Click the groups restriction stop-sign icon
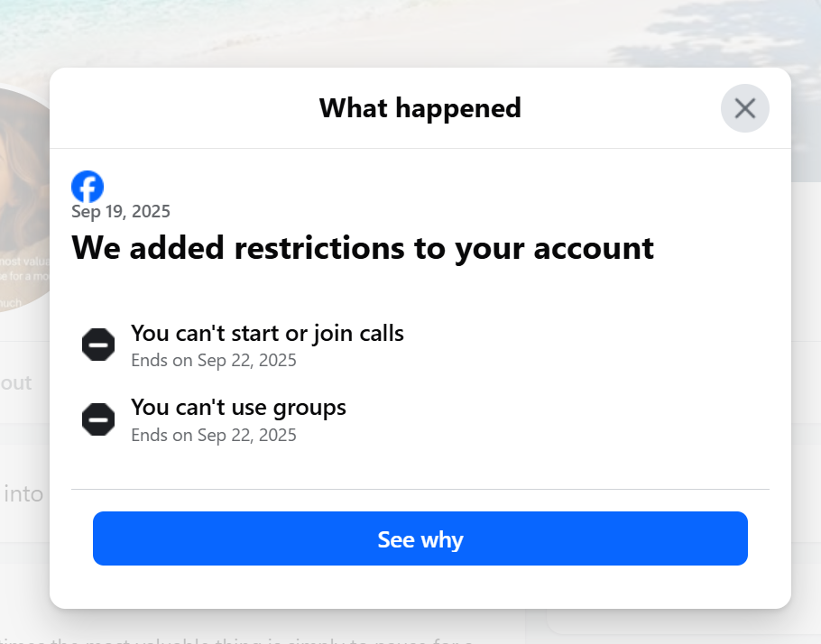821x644 pixels. 98,419
